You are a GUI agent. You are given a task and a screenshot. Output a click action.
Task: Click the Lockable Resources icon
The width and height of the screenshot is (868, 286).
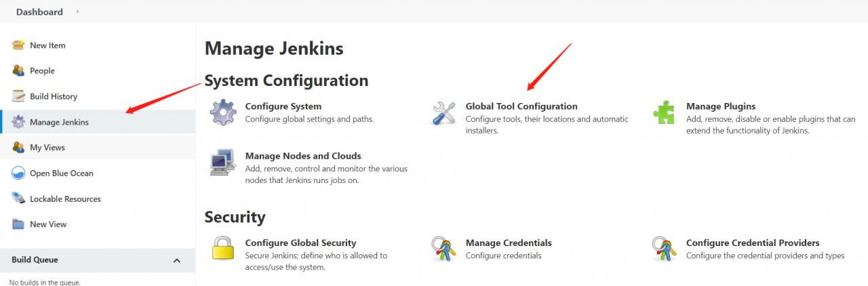coord(18,199)
